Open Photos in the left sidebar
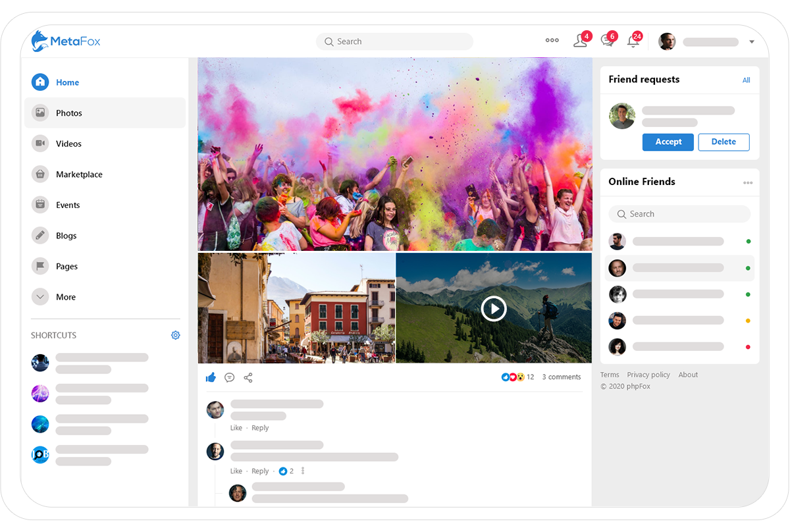Screen dimensions: 790x532 [68, 113]
